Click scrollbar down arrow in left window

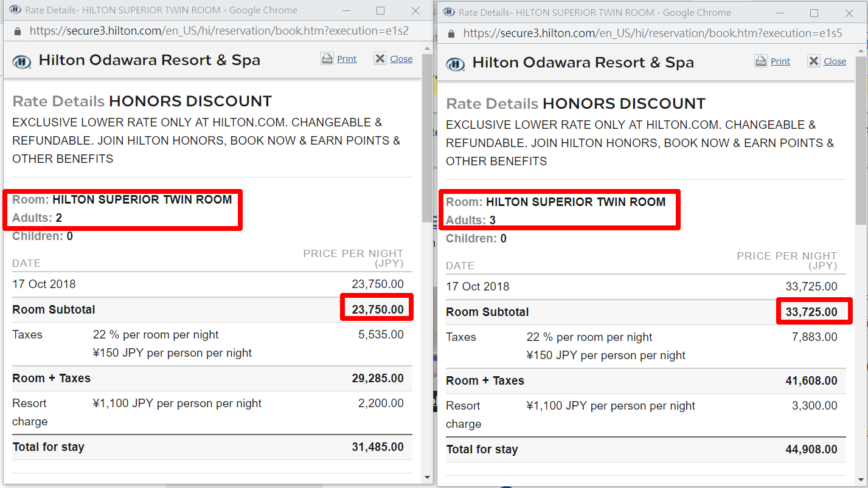pyautogui.click(x=427, y=478)
